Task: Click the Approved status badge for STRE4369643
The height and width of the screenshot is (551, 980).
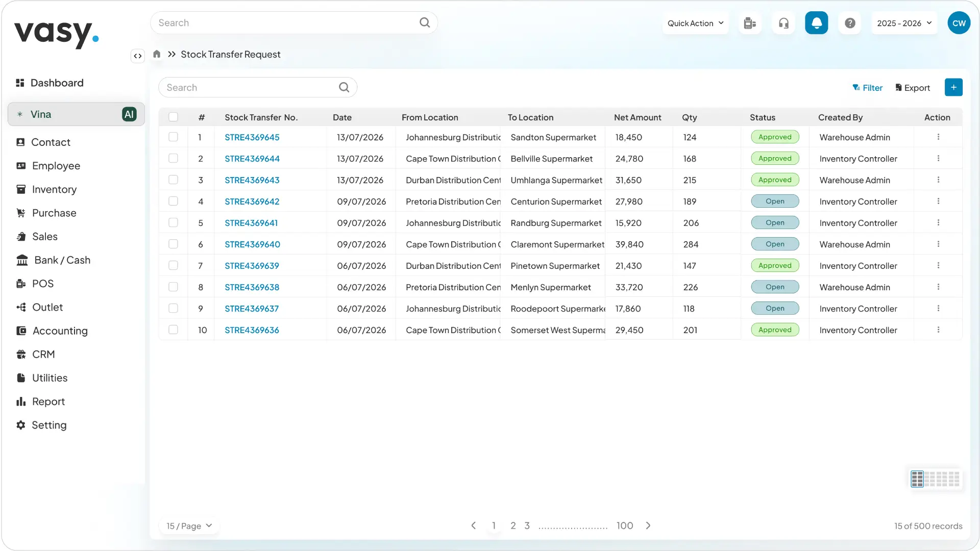Action: pos(775,180)
